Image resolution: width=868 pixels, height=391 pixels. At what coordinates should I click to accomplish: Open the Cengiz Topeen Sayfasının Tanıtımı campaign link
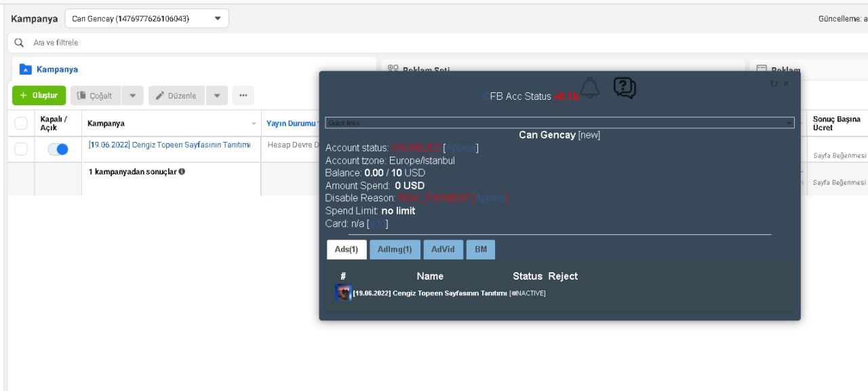170,145
